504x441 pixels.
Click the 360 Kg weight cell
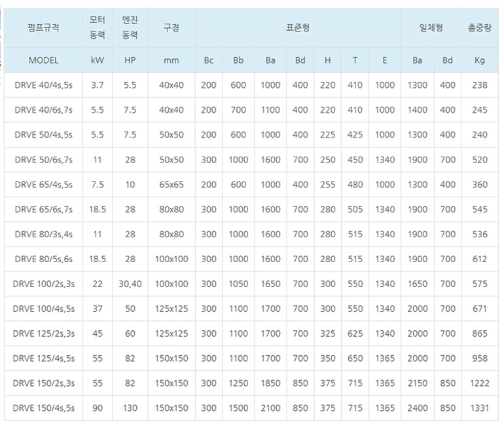[480, 185]
